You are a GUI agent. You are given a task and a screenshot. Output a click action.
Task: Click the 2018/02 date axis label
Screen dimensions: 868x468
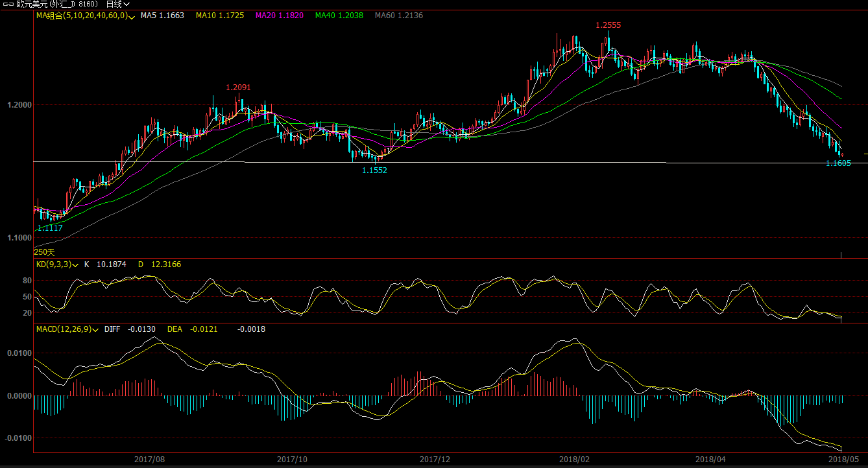[575, 460]
